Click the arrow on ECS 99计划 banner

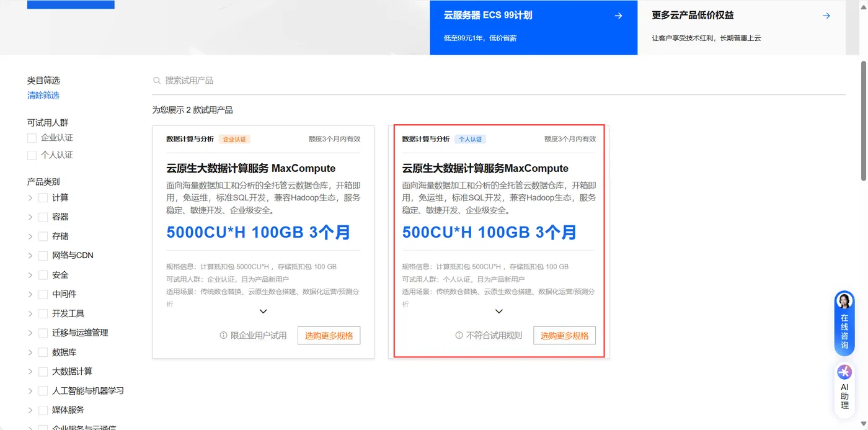(618, 16)
